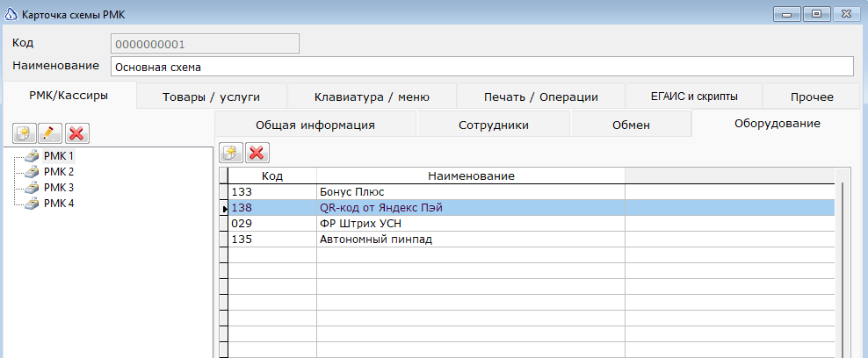Open the Прочее tab
This screenshot has height=358, width=868.
pos(811,97)
